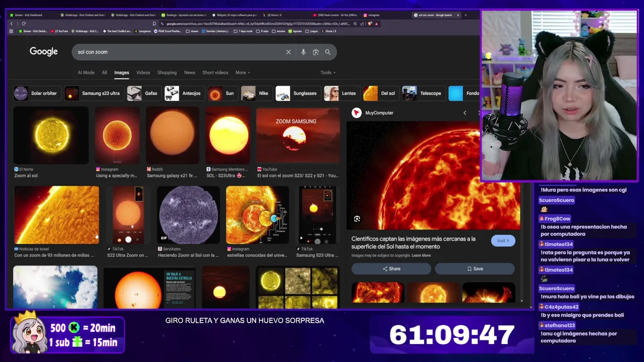Select the Short videos results tab
The height and width of the screenshot is (362, 644).
215,72
